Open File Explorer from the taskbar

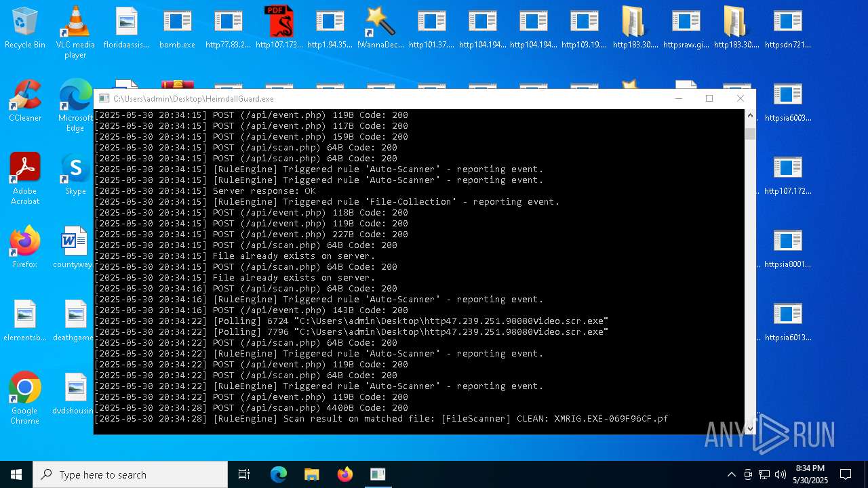pyautogui.click(x=311, y=474)
